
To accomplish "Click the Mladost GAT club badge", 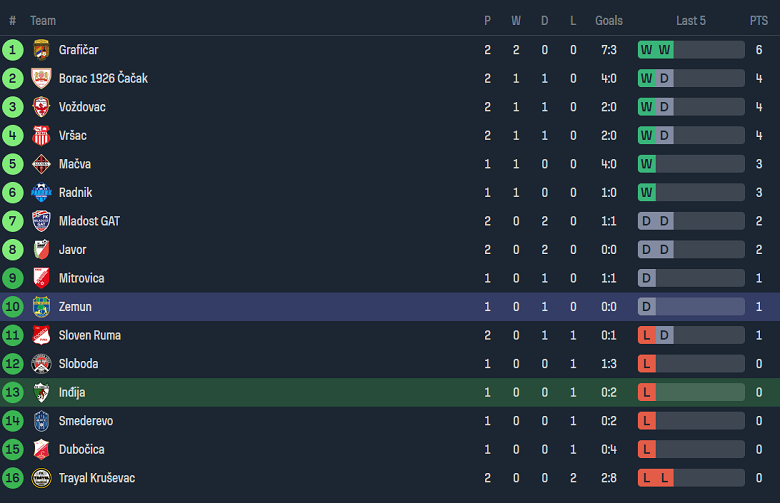I will click(x=41, y=221).
